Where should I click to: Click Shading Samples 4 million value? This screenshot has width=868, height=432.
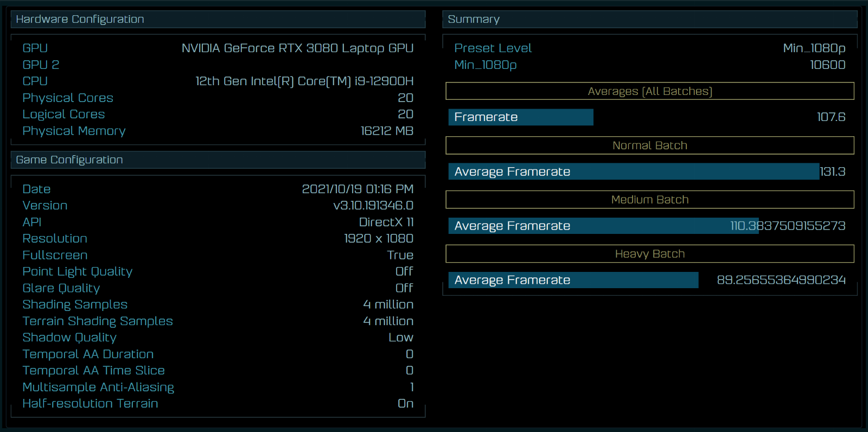tap(388, 304)
